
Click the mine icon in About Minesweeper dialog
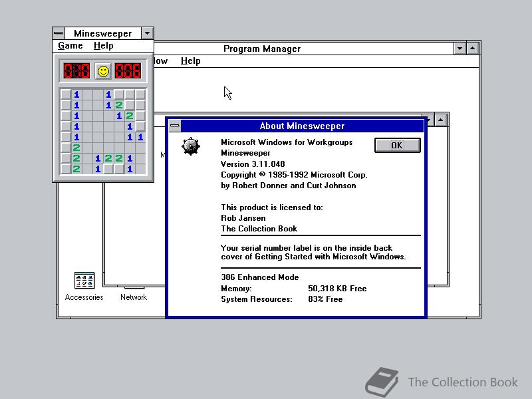tap(191, 146)
